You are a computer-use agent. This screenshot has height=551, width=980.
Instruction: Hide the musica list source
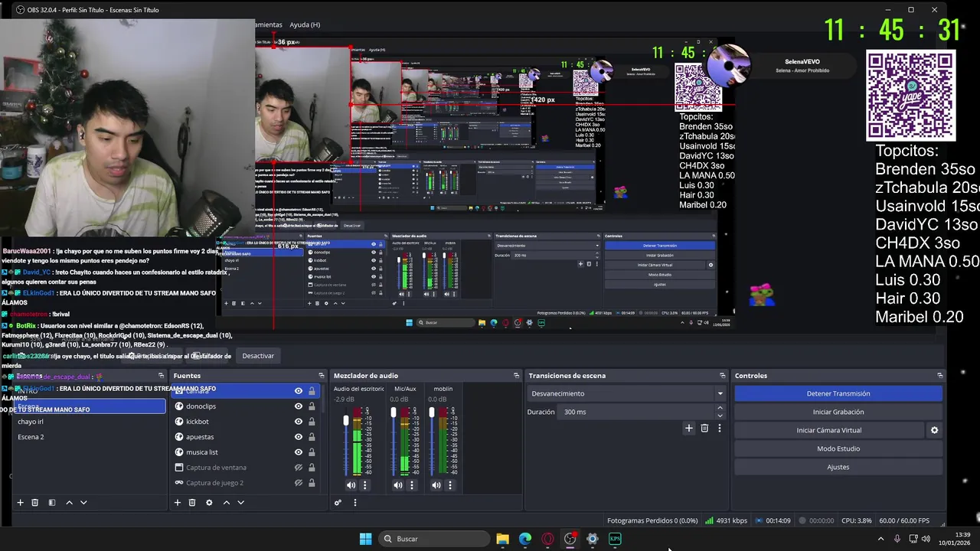[299, 452]
